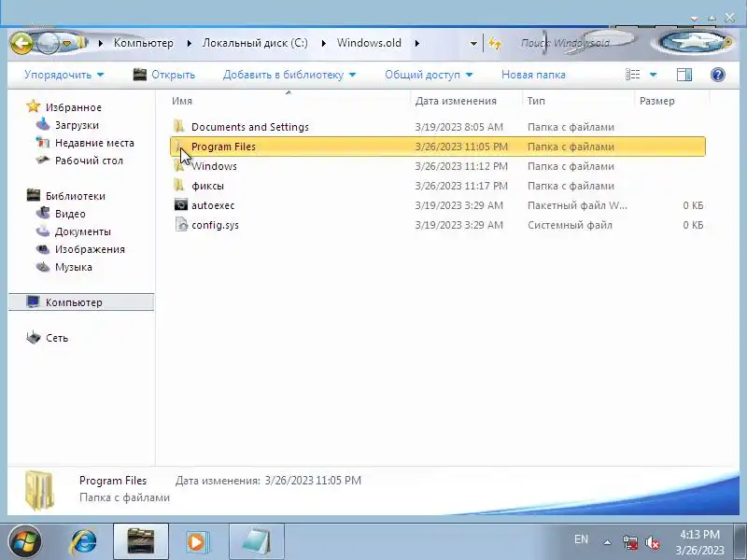
Task: Select the Documents and Settings folder icon
Action: point(179,127)
